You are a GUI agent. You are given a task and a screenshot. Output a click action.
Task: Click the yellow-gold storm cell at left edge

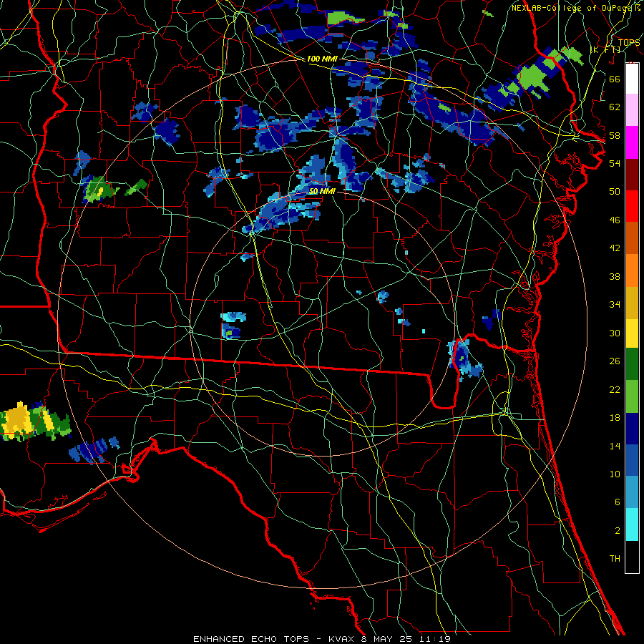(x=18, y=421)
